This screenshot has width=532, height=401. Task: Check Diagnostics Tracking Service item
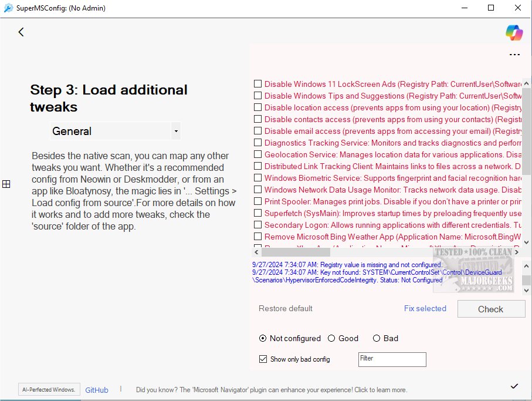pyautogui.click(x=258, y=143)
